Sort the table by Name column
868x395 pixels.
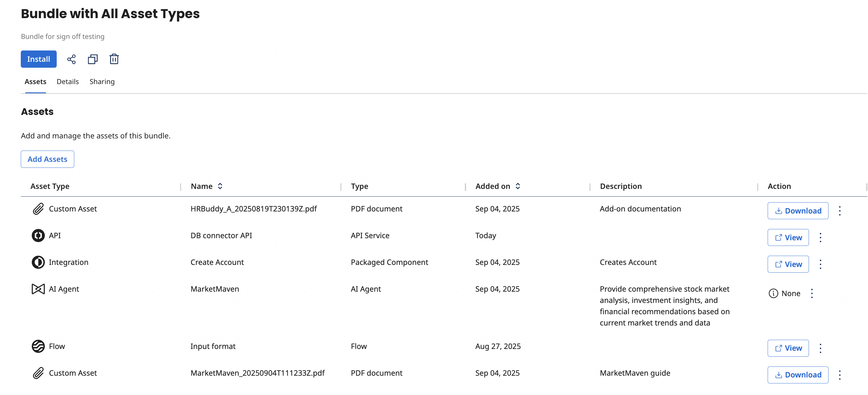[220, 187]
